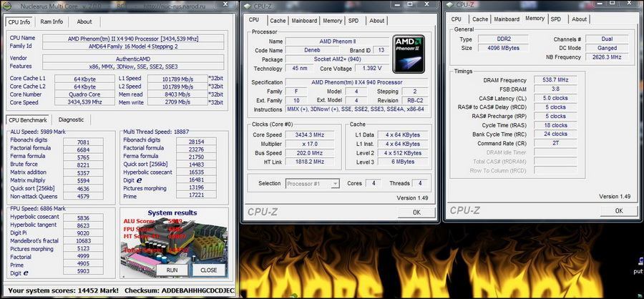
Task: Select the CPU Info tab in Nuclearus
Action: pos(19,21)
